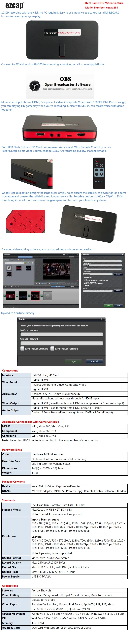Expand the Quality/Speed High Quality dropdown
This screenshot has height=644, width=130.
pyautogui.click(x=98, y=274)
